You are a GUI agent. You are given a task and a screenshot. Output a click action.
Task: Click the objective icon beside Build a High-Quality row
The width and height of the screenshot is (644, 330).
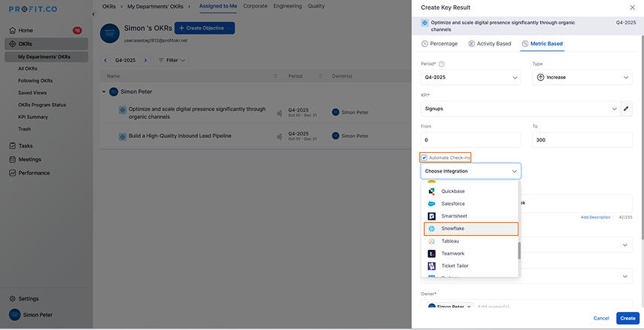(x=123, y=136)
